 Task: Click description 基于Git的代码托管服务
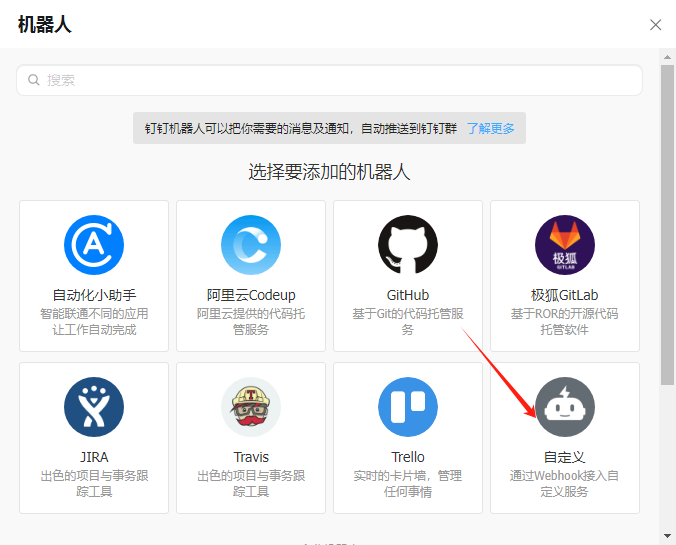408,321
